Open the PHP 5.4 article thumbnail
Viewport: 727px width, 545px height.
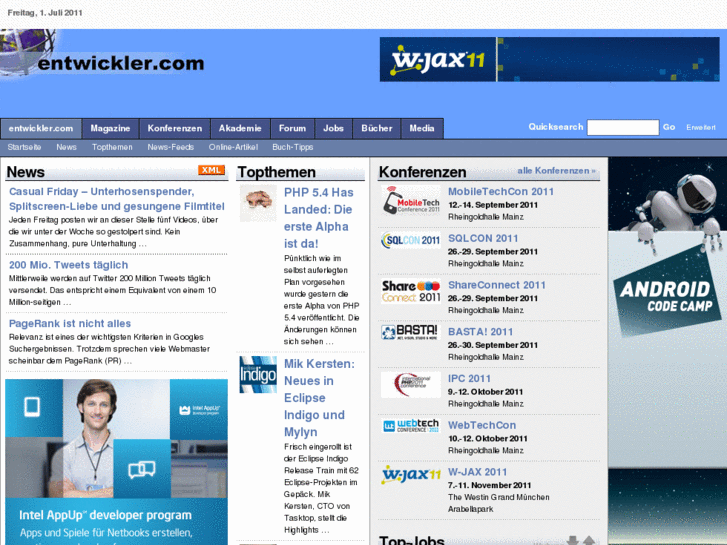point(258,203)
